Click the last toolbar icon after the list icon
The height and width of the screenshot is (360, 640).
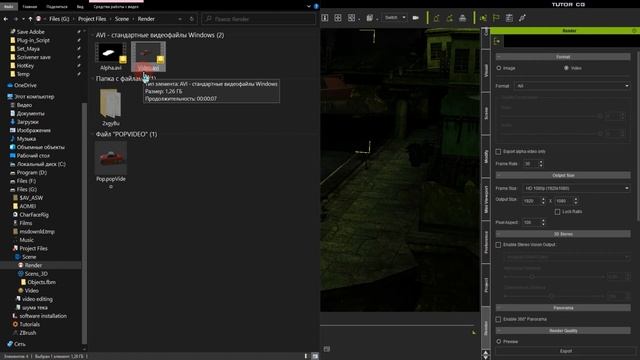(522, 18)
